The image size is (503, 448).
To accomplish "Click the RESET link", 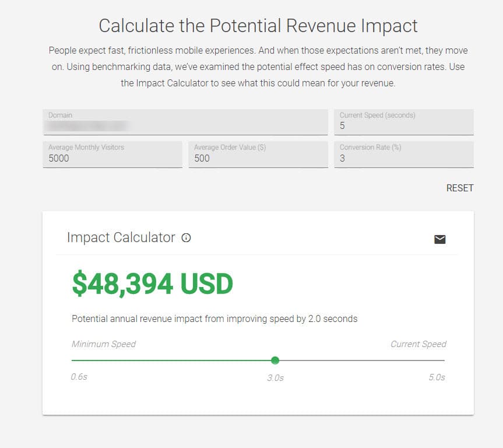I will 460,188.
